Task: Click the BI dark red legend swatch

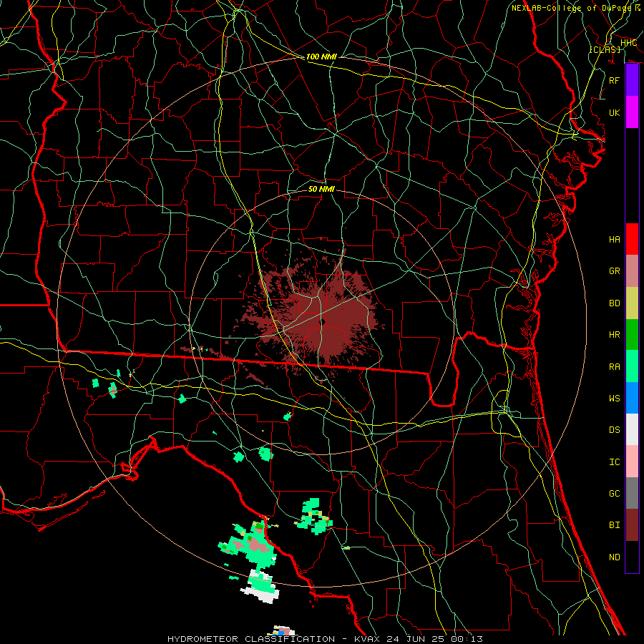Action: click(x=632, y=525)
